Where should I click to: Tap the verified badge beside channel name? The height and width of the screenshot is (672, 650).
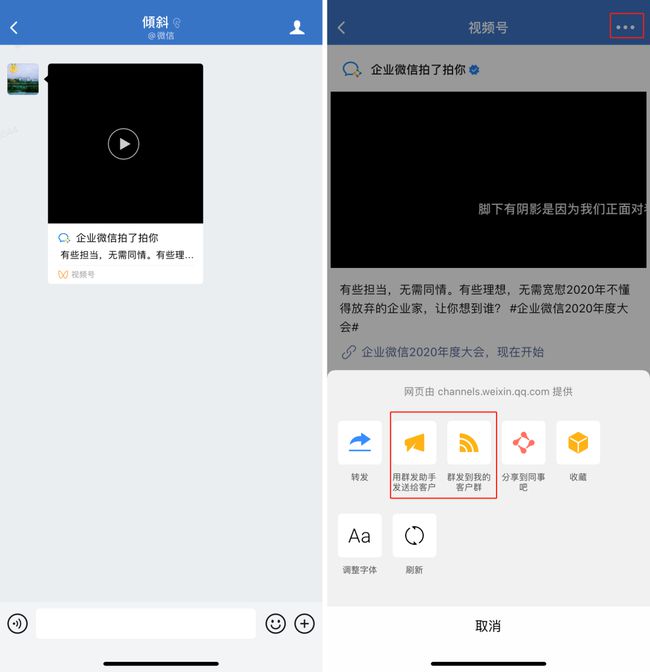(x=474, y=69)
